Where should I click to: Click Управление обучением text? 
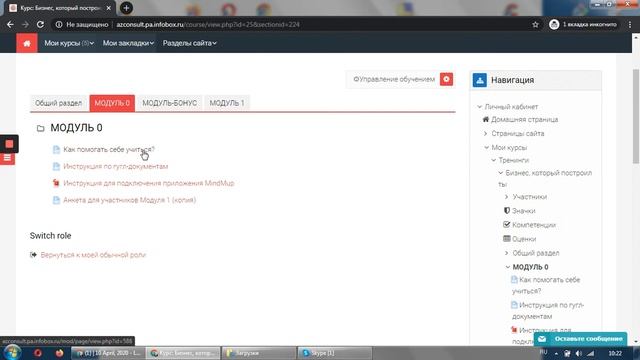pyautogui.click(x=396, y=79)
